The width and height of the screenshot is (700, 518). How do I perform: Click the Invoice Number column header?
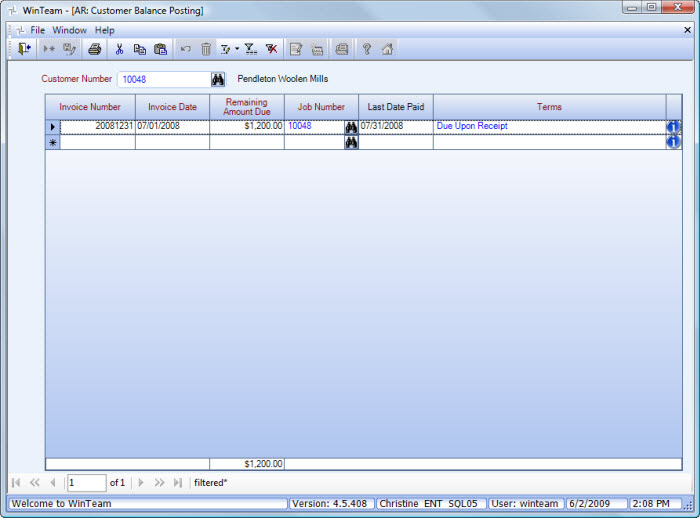point(90,107)
